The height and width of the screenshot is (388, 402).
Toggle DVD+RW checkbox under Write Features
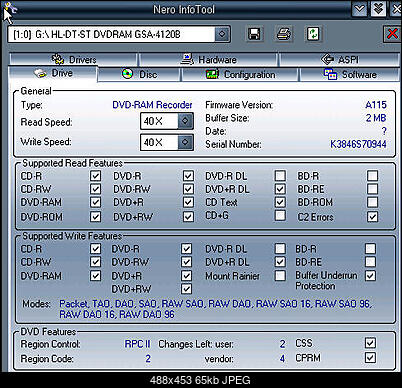186,289
